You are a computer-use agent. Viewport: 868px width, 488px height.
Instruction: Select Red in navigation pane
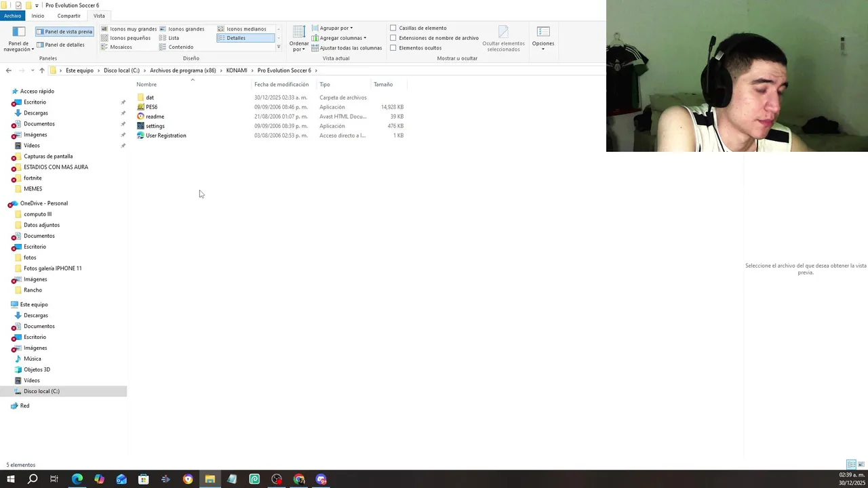(24, 405)
